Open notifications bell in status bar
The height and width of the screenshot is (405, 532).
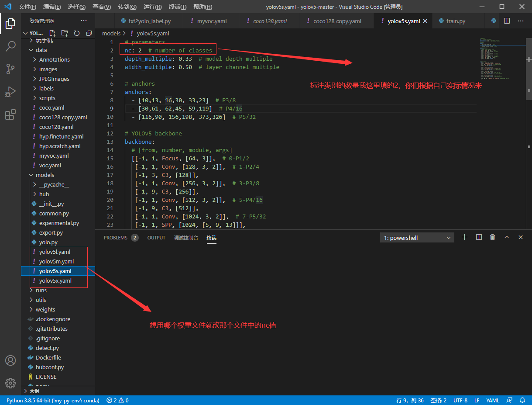(522, 400)
